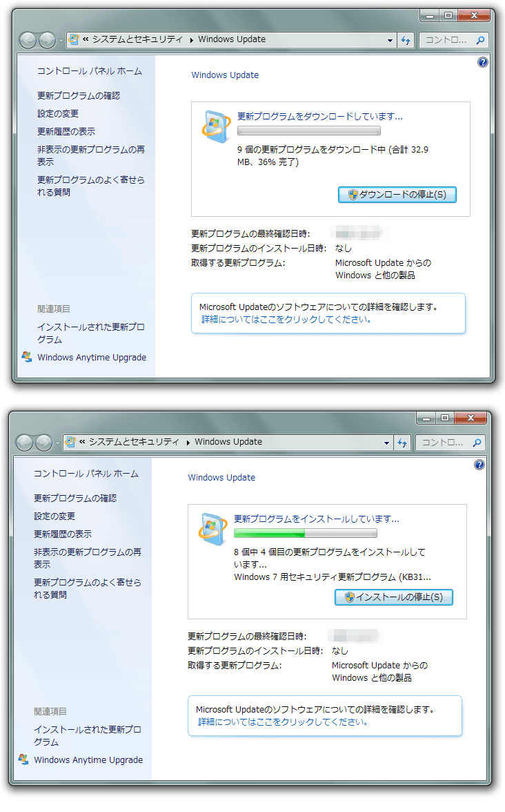Open インストールされた更新プログラム in bottom window

point(87,735)
